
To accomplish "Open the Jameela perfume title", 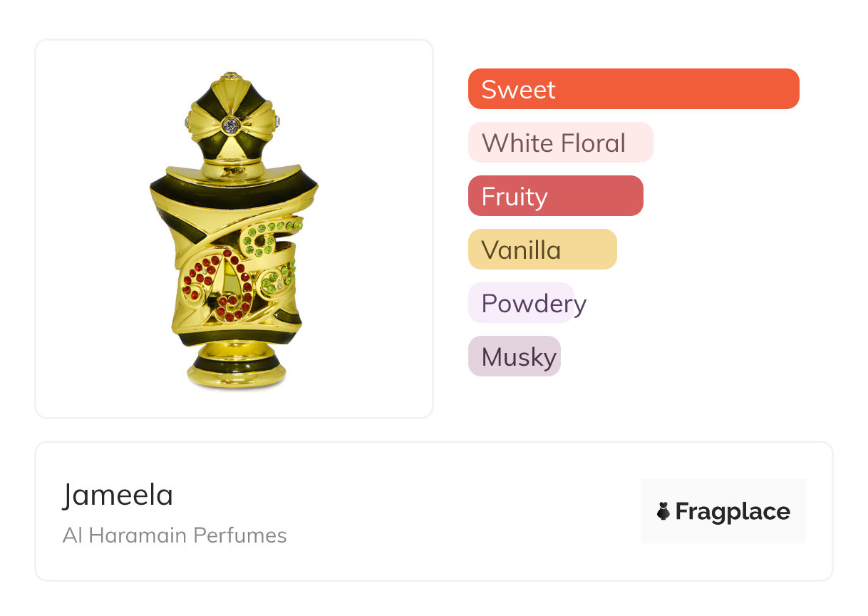I will (x=118, y=495).
